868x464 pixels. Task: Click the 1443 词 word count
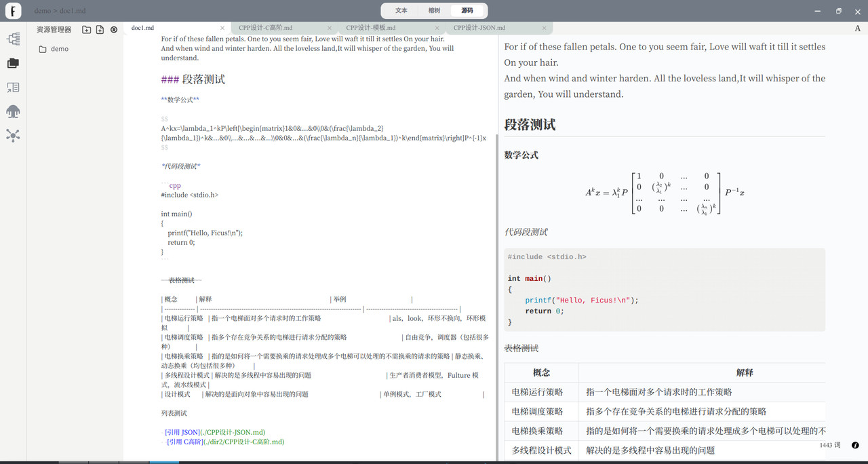coord(830,446)
